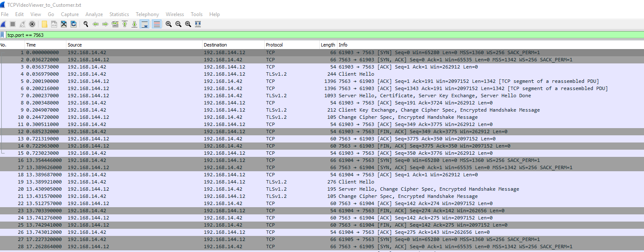Open a capture file via folder icon

pyautogui.click(x=44, y=24)
